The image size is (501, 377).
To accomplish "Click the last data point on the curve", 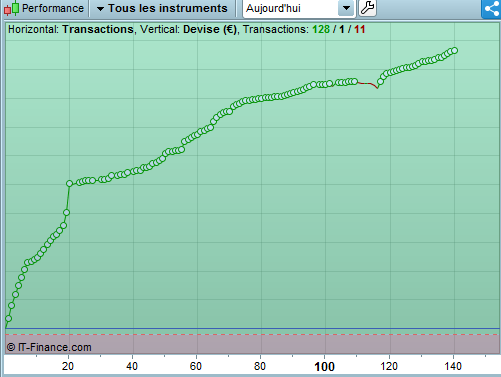I will 454,51.
